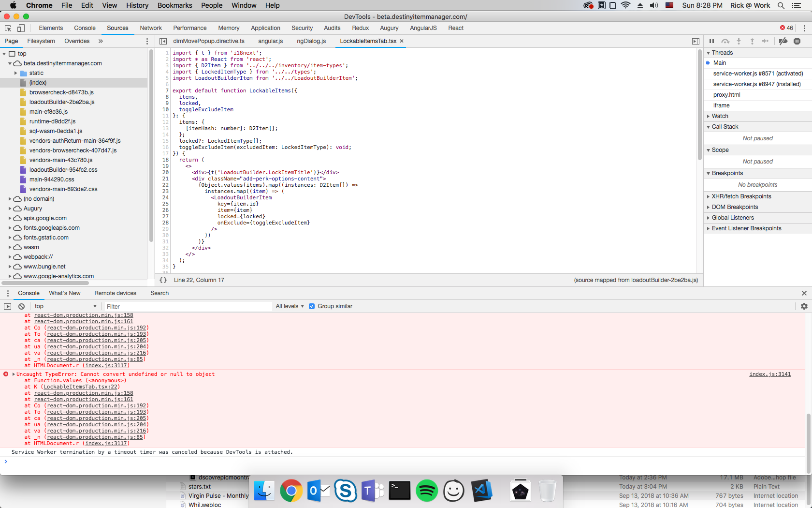This screenshot has width=812, height=508.
Task: Hide the file navigator pane
Action: point(163,41)
